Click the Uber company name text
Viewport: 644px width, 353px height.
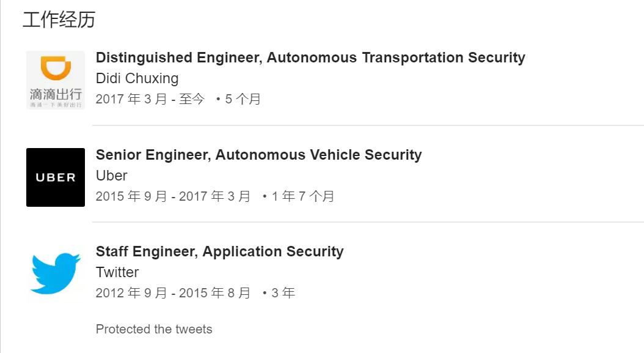pos(112,176)
